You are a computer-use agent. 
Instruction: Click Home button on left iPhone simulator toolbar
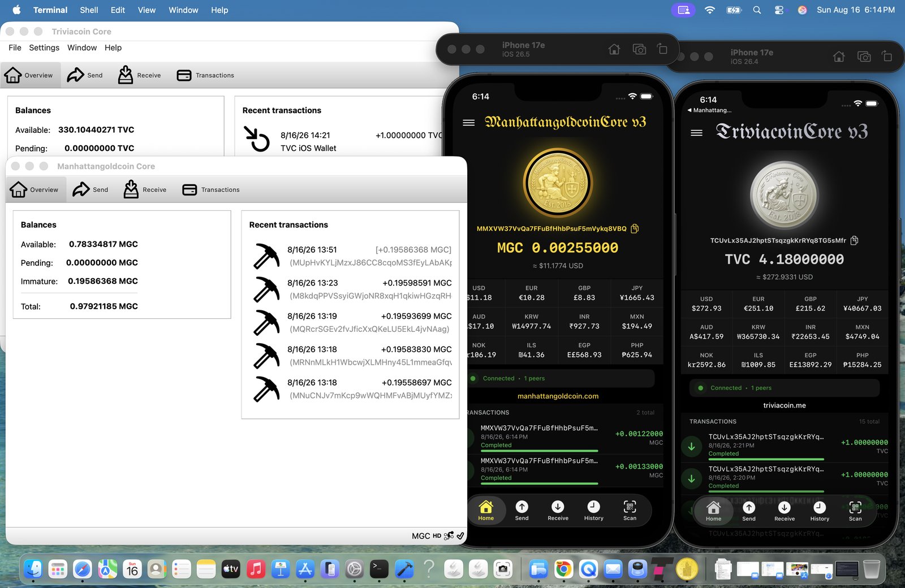(614, 49)
